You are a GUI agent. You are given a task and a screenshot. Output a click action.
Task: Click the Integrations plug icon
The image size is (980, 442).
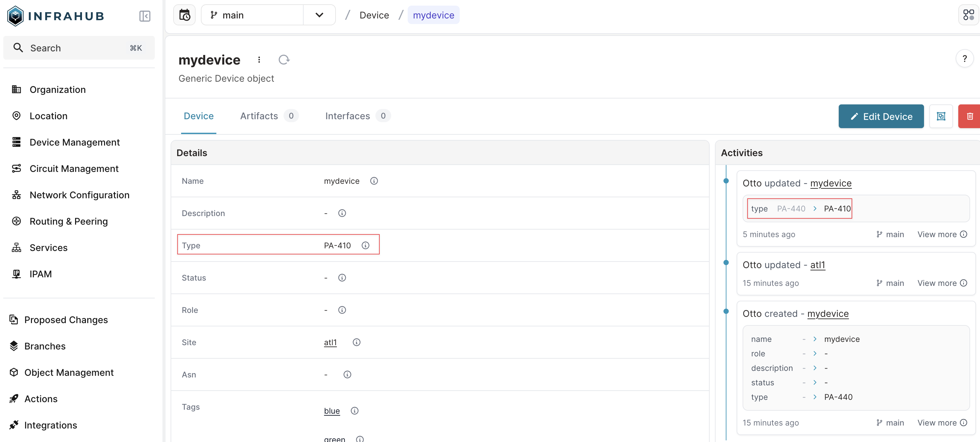click(14, 425)
